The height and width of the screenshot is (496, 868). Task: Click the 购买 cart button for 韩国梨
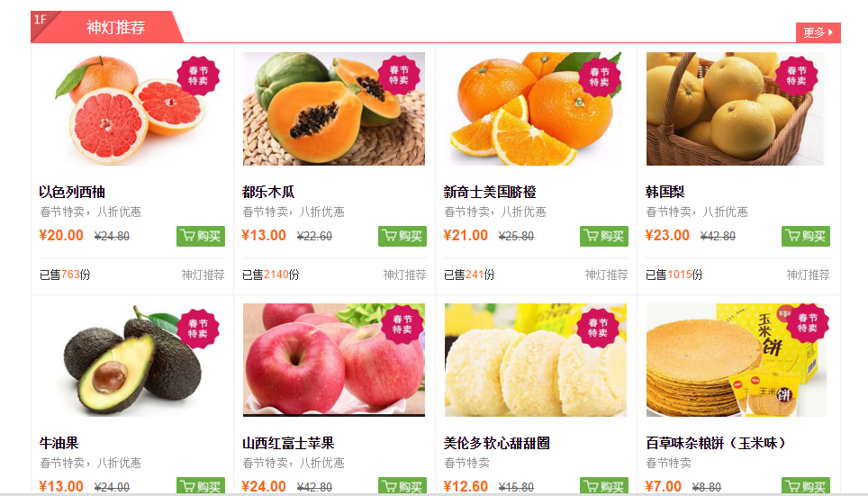[806, 237]
